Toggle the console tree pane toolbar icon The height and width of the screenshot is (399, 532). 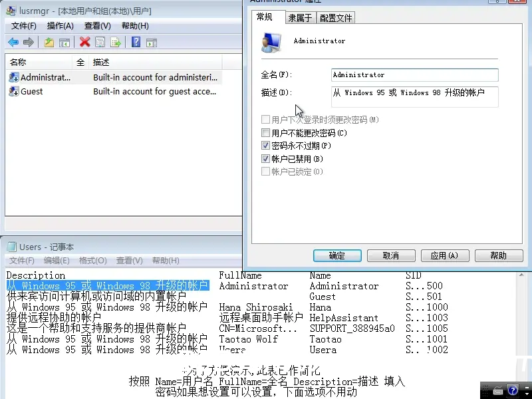pos(65,43)
